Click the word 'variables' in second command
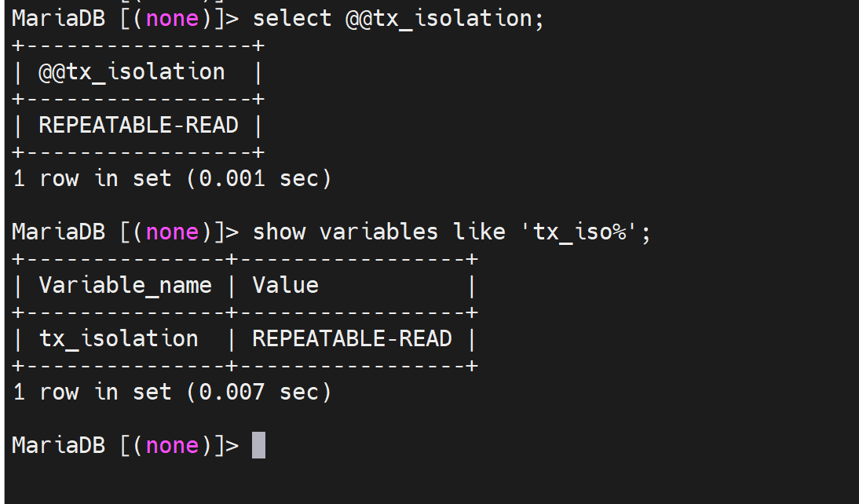859x504 pixels. coord(378,232)
